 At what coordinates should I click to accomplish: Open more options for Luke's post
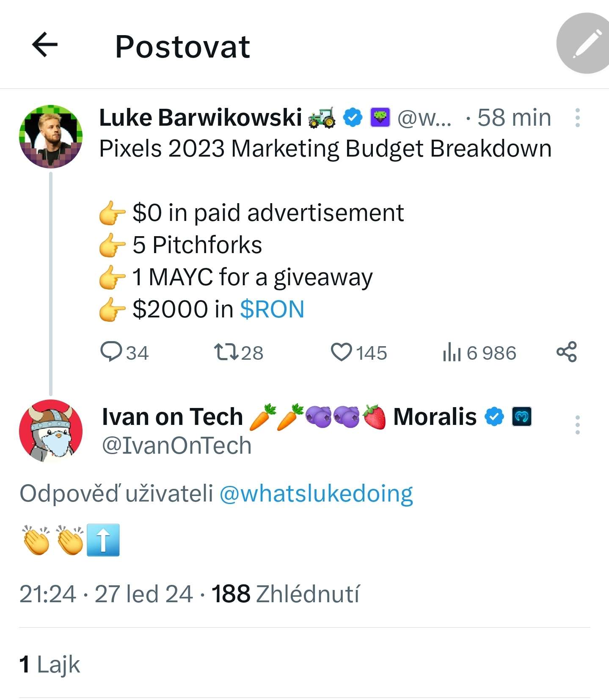[577, 118]
